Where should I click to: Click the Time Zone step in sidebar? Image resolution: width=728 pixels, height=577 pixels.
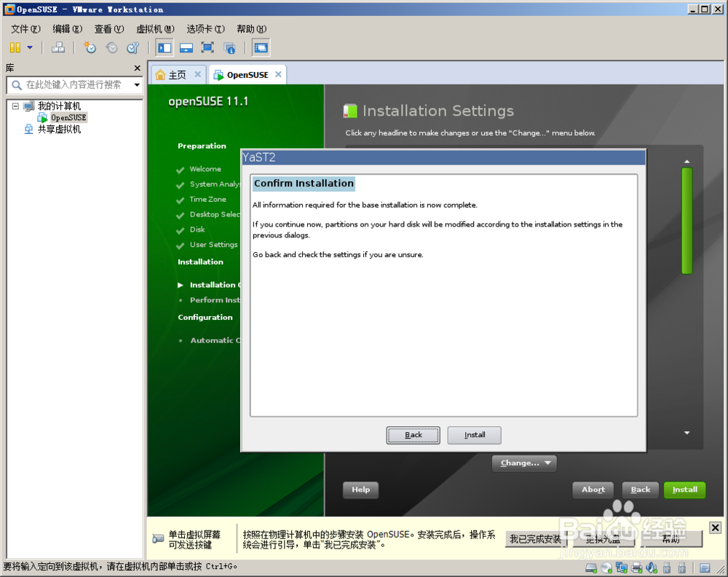point(207,200)
